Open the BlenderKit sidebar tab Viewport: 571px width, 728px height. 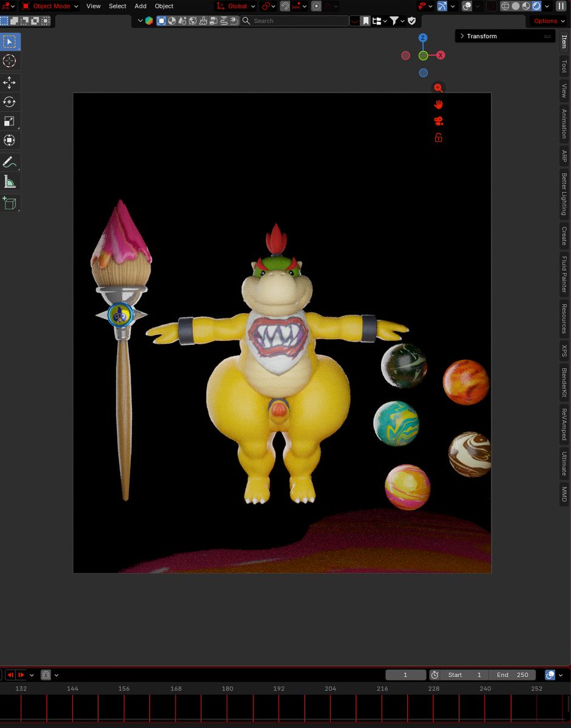pyautogui.click(x=564, y=381)
